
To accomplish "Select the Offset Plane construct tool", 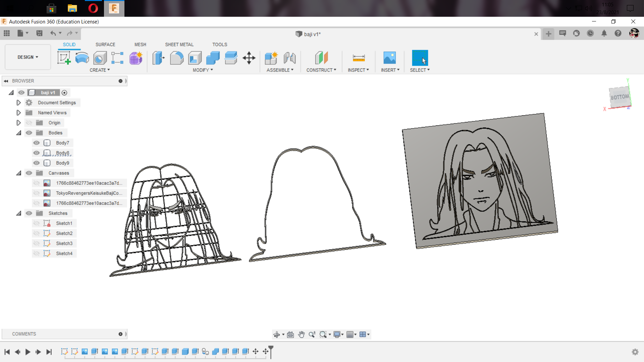I will tap(321, 58).
